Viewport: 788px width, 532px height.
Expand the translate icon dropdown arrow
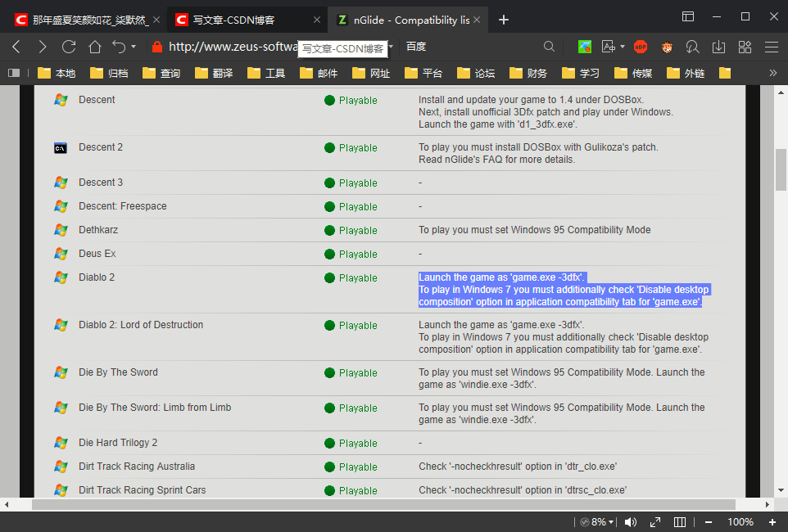pyautogui.click(x=623, y=47)
